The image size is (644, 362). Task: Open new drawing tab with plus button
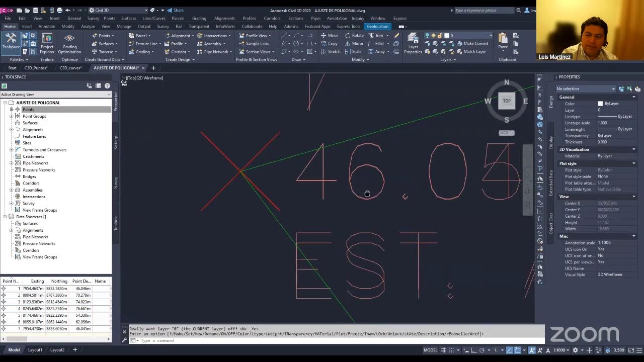tap(154, 68)
